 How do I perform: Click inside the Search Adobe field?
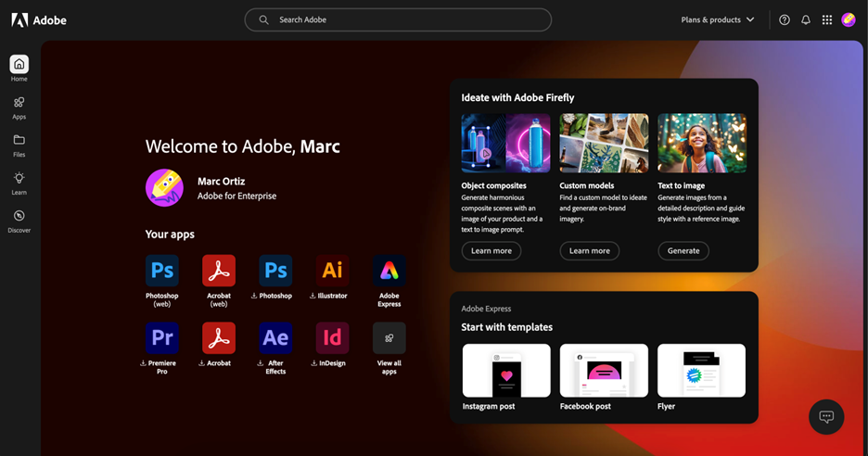[398, 19]
